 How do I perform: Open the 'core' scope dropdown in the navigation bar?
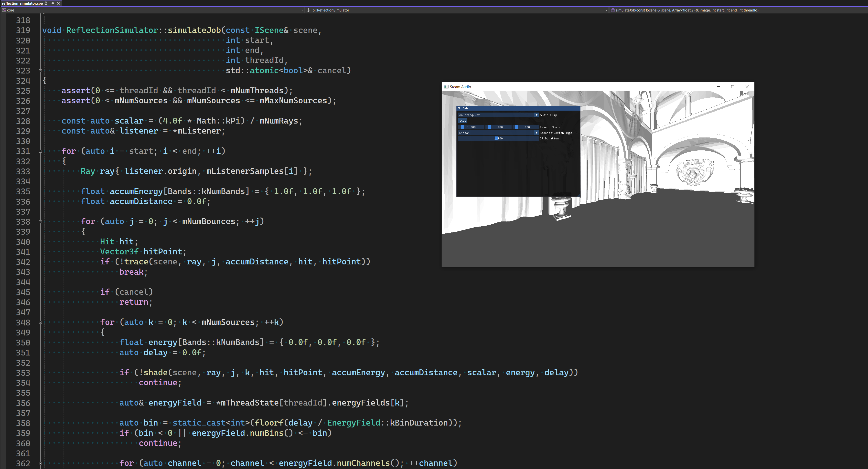tap(302, 10)
